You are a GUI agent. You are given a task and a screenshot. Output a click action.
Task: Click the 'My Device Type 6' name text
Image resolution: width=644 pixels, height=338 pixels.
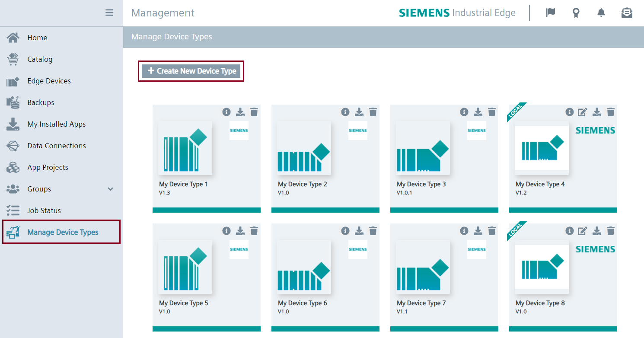tap(303, 303)
